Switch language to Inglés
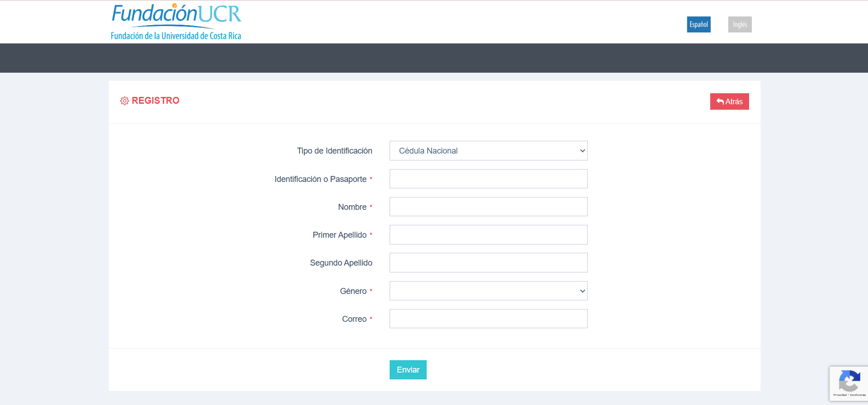Screen dimensions: 868x405 coord(739,25)
